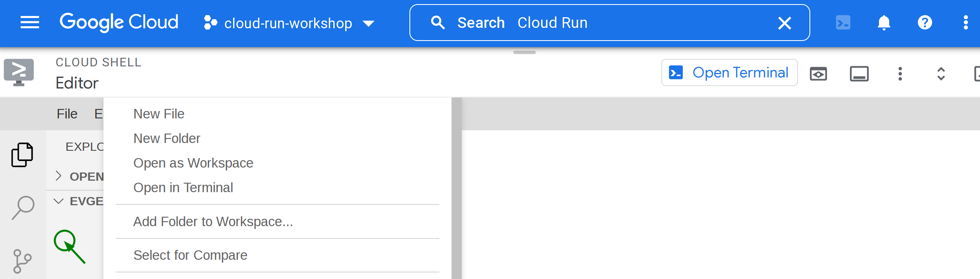Toggle maximize Cloud Shell with up-down arrows
Screen dimensions: 980x279
click(x=941, y=74)
